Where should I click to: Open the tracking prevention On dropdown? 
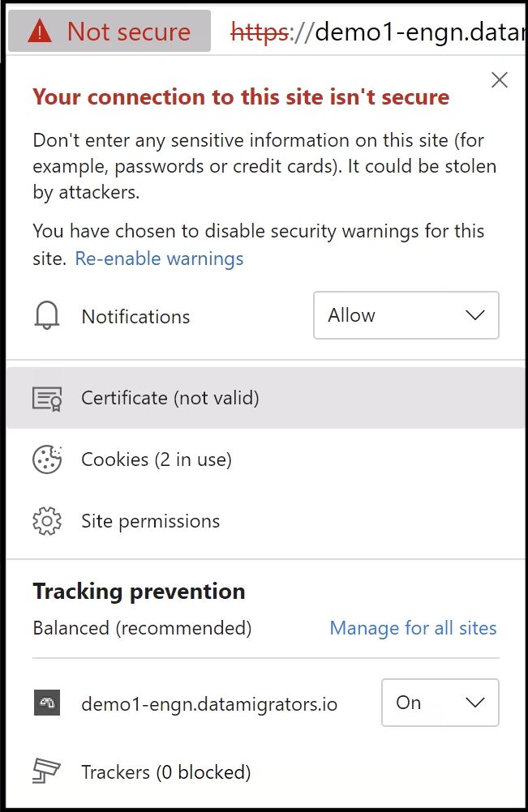click(440, 703)
